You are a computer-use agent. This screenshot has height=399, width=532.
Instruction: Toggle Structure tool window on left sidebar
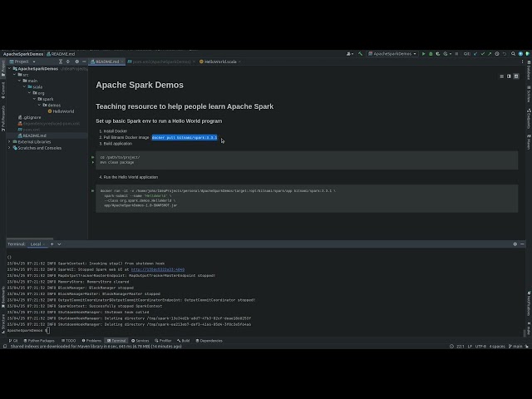(x=3, y=323)
